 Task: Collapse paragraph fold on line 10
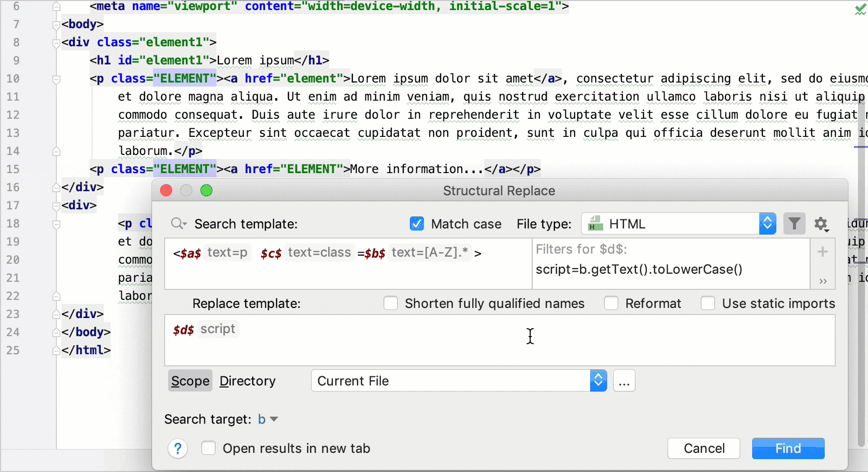coord(56,79)
